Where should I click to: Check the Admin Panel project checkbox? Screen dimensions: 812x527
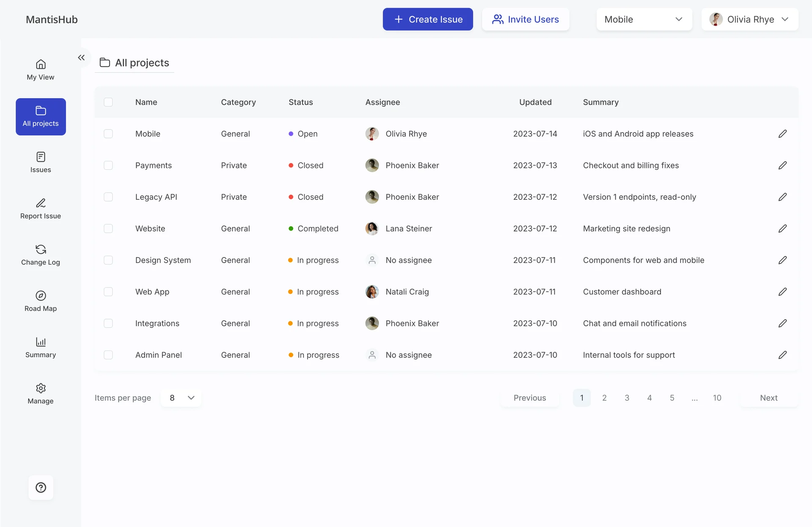tap(108, 355)
